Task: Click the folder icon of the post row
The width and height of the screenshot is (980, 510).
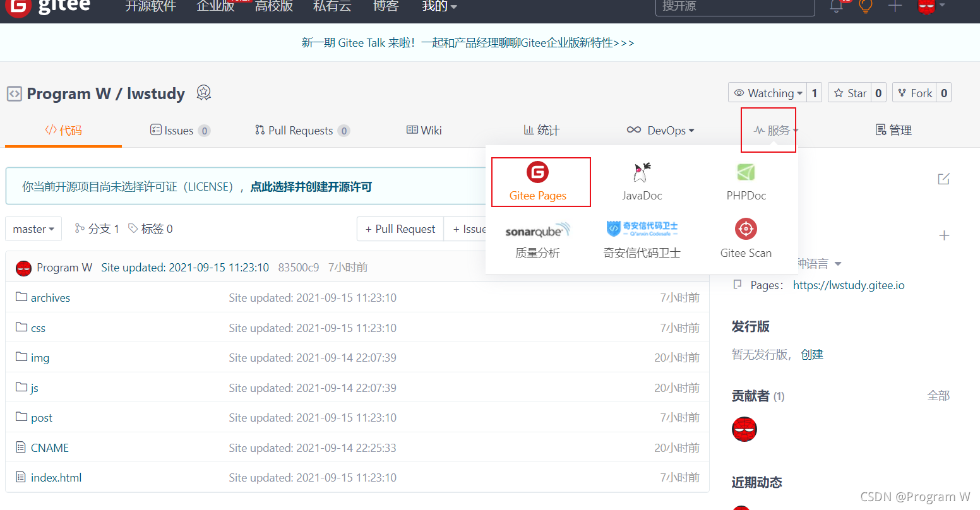Action: pyautogui.click(x=21, y=417)
